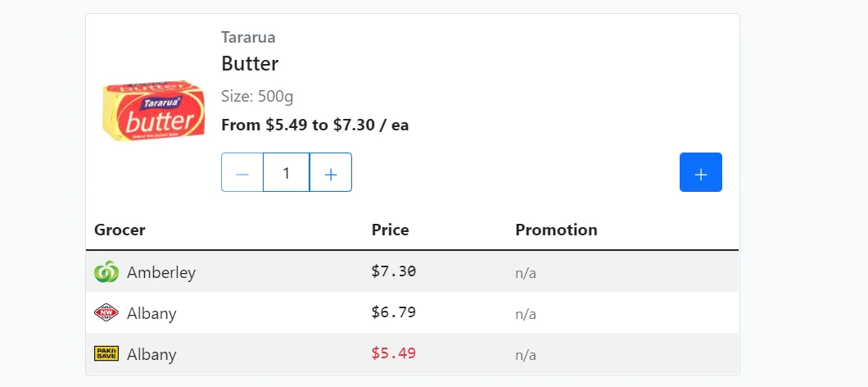Click the Butter product title

[x=250, y=64]
